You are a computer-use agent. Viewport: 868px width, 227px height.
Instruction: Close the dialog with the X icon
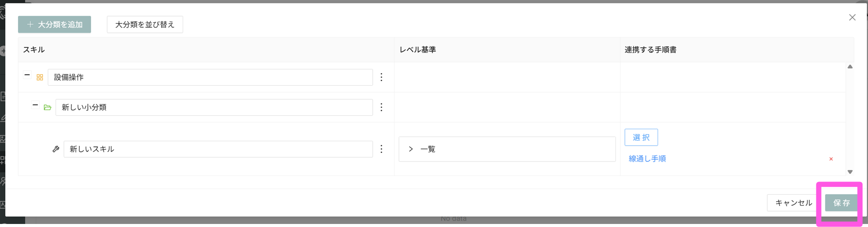(852, 17)
